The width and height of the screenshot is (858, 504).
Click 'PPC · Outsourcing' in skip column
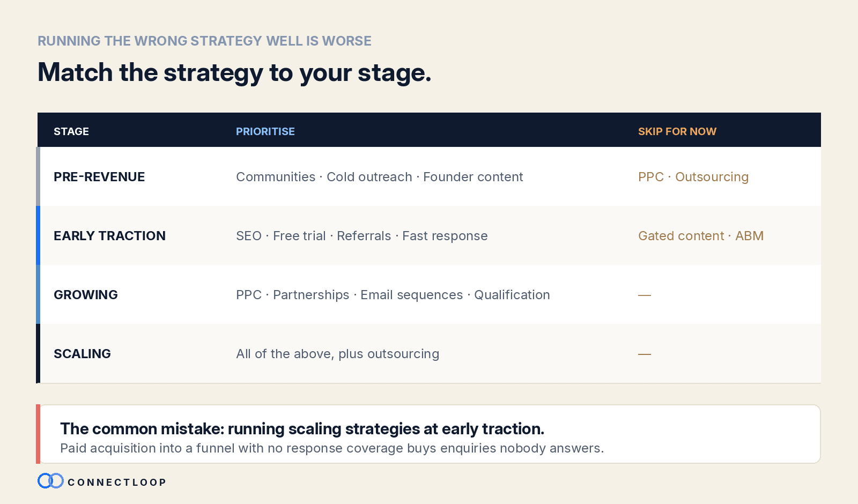coord(693,177)
